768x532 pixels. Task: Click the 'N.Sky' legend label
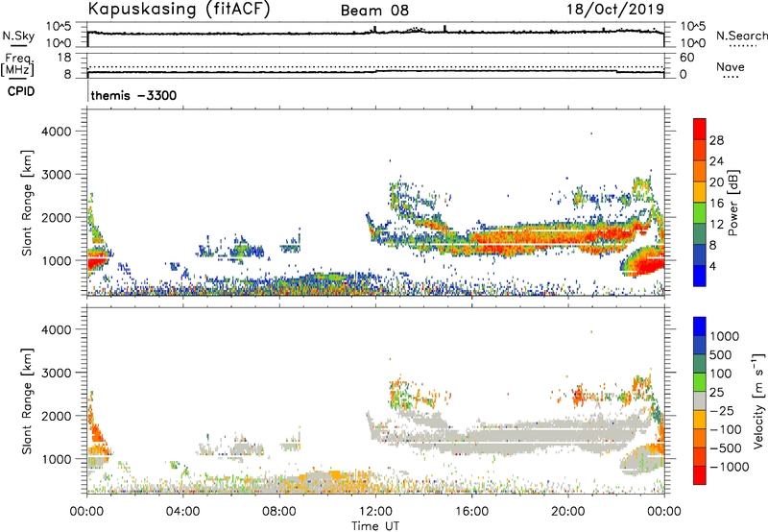(18, 36)
